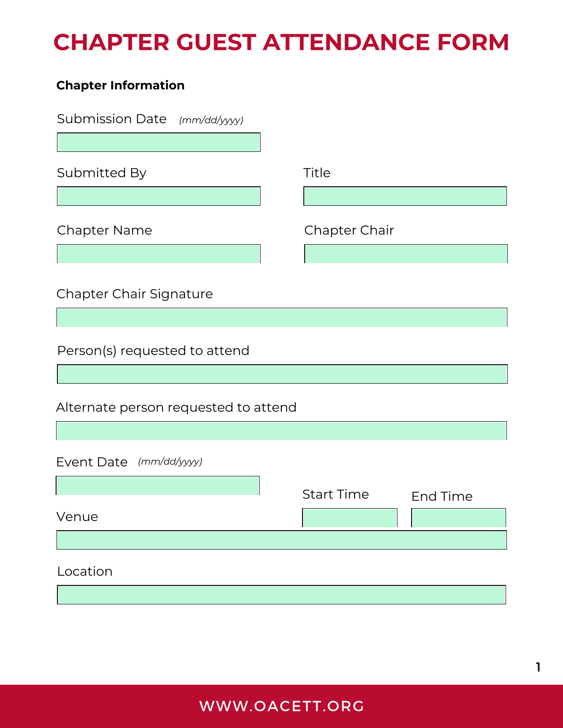563x728 pixels.
Task: Click the Submission Date mm/dd/yyyy format hint
Action: click(x=211, y=120)
